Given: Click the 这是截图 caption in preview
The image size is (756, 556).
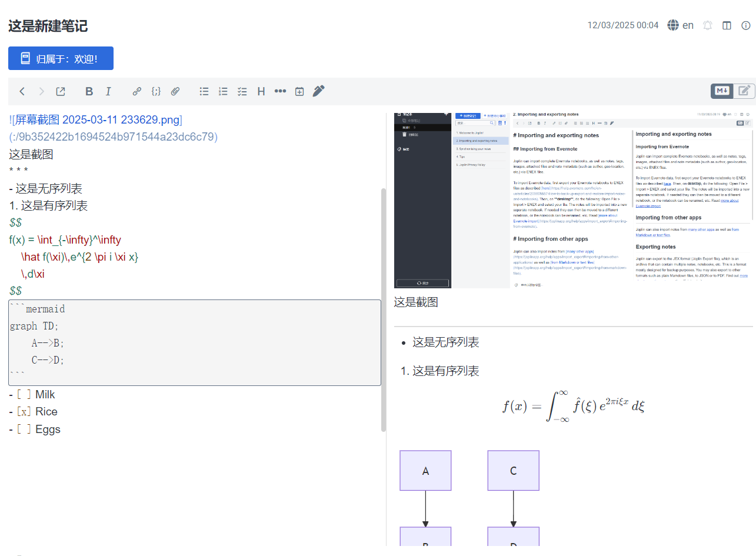Looking at the screenshot, I should 416,302.
